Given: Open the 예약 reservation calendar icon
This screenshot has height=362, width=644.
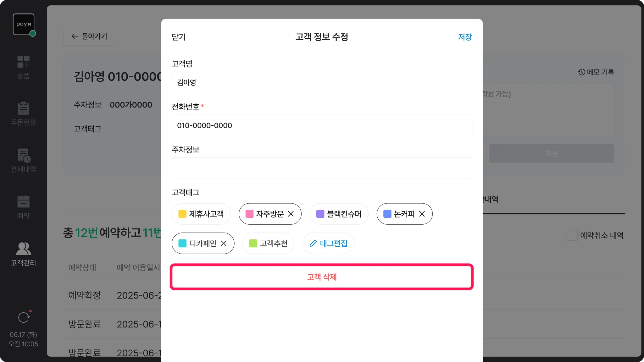Looking at the screenshot, I should pos(23,207).
